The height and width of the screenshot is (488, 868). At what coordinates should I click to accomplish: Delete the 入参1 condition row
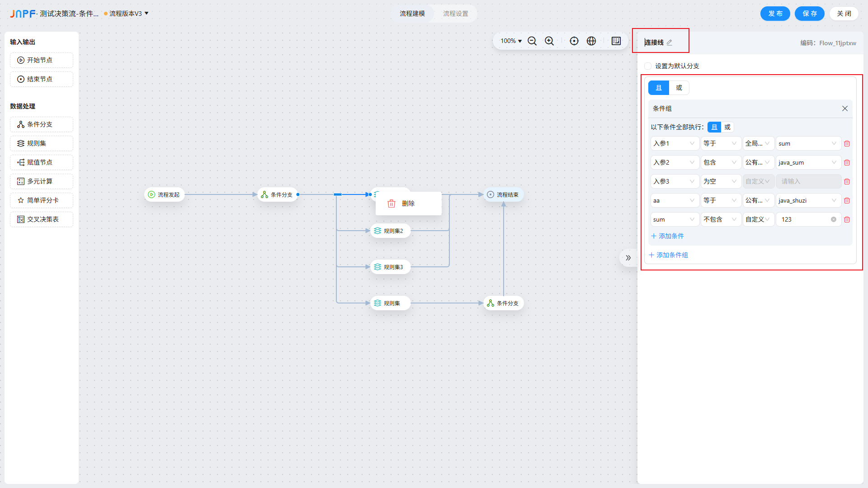tap(847, 144)
